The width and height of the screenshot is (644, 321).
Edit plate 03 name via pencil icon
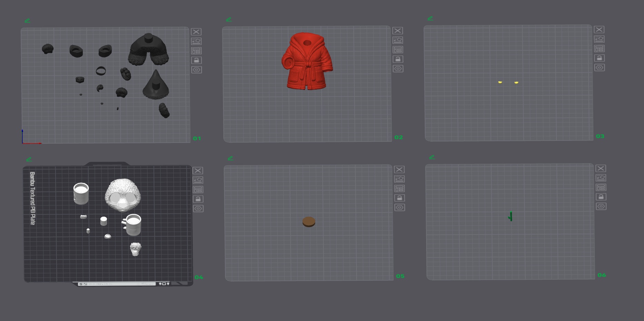point(430,18)
